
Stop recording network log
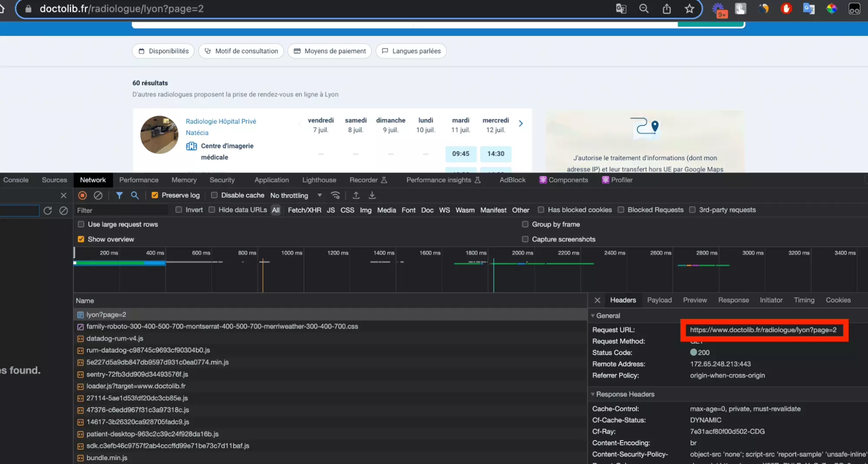point(82,195)
